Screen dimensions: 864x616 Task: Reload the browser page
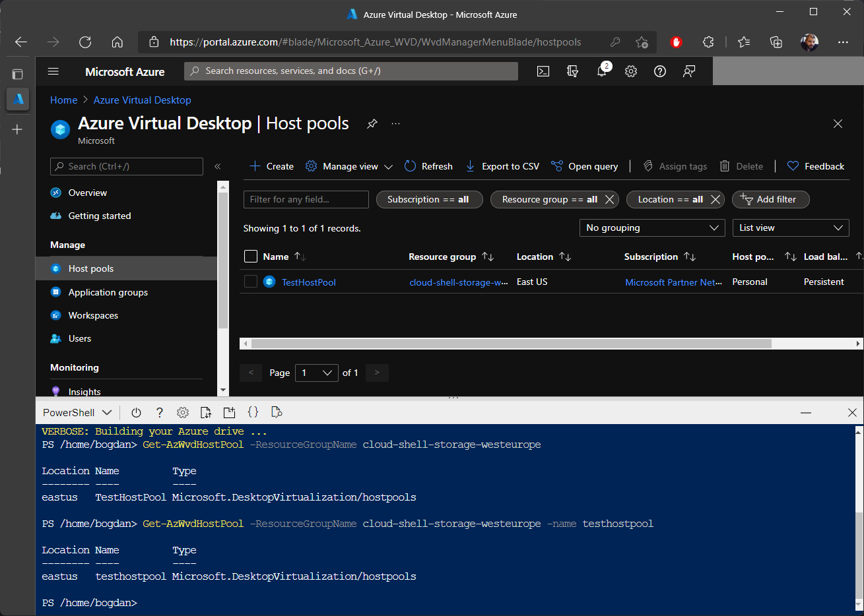[85, 42]
